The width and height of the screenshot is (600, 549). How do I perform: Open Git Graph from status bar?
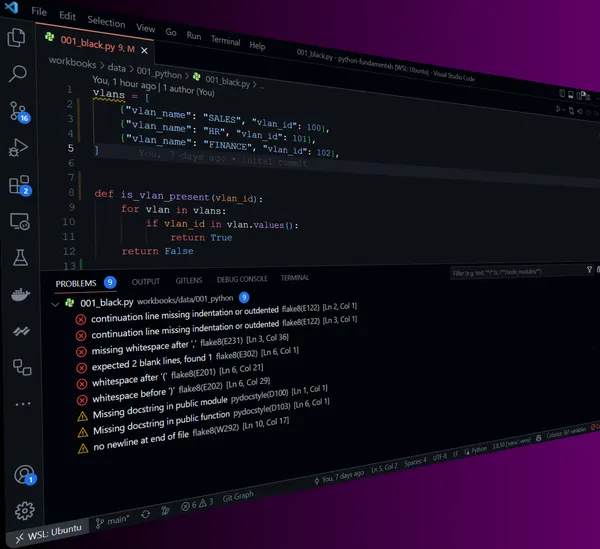tap(238, 496)
